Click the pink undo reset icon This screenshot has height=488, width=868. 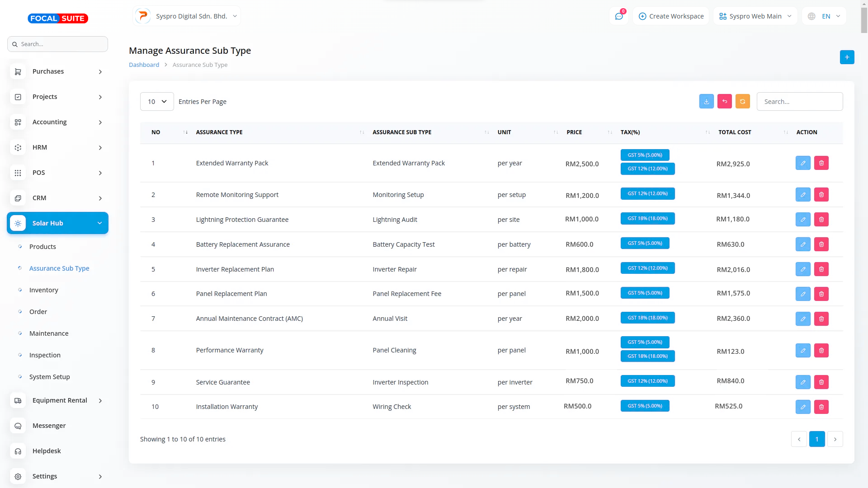[x=724, y=101]
